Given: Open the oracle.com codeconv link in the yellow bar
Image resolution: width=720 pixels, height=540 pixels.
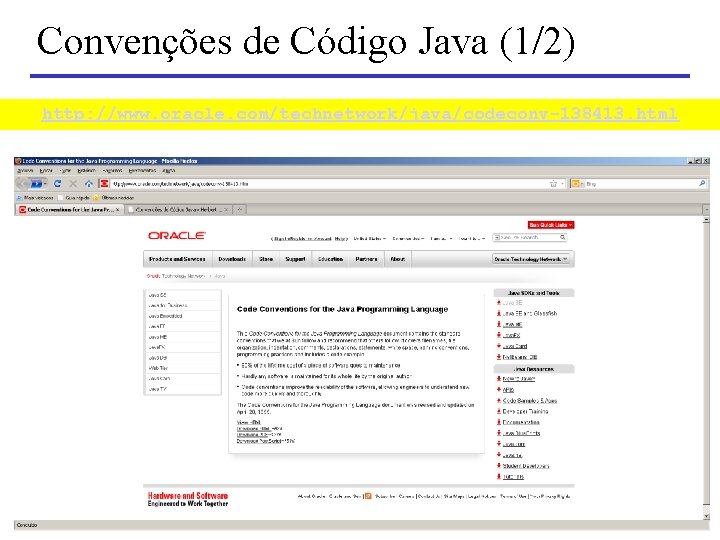Looking at the screenshot, I should [x=360, y=114].
